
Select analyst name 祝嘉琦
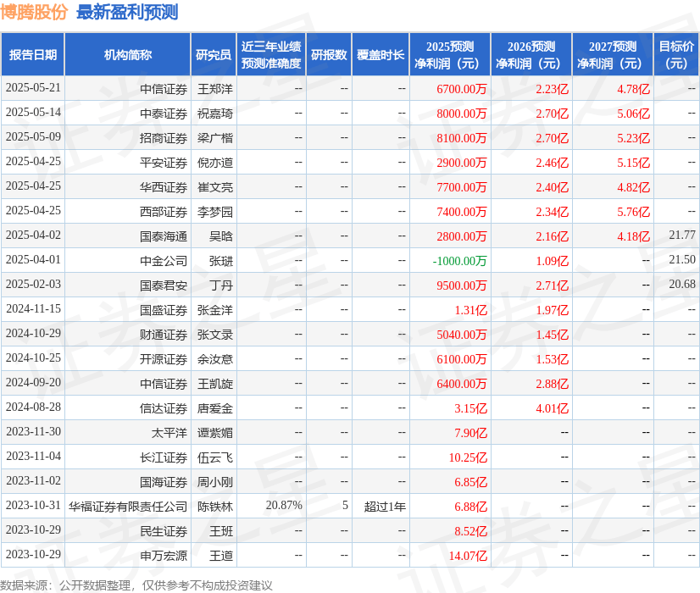coord(215,114)
